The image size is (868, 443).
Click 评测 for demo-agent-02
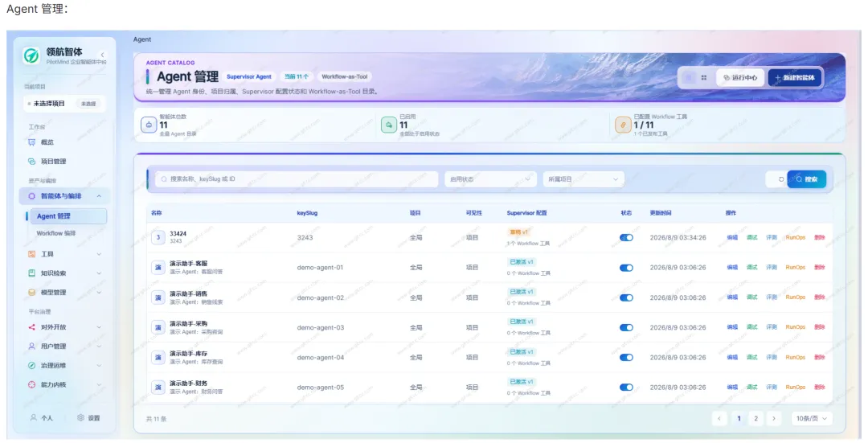[x=771, y=297]
